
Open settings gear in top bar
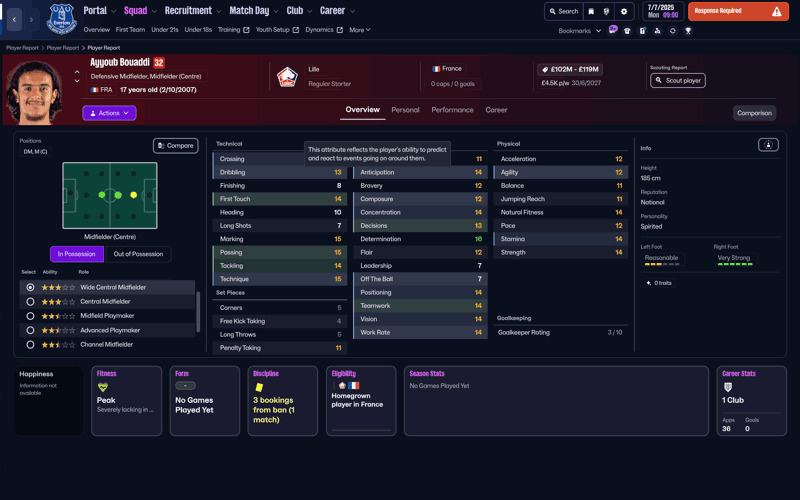(x=624, y=12)
